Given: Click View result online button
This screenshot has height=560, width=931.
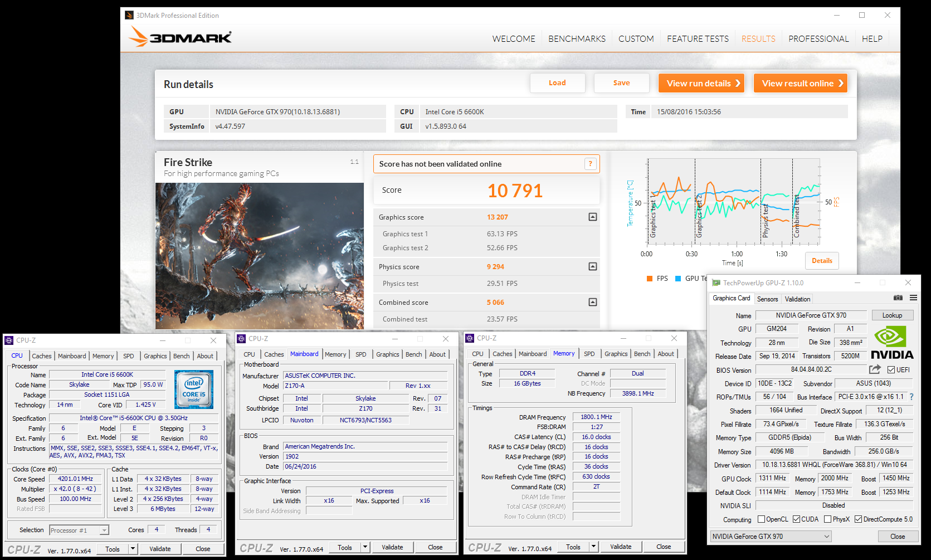Looking at the screenshot, I should [x=801, y=83].
